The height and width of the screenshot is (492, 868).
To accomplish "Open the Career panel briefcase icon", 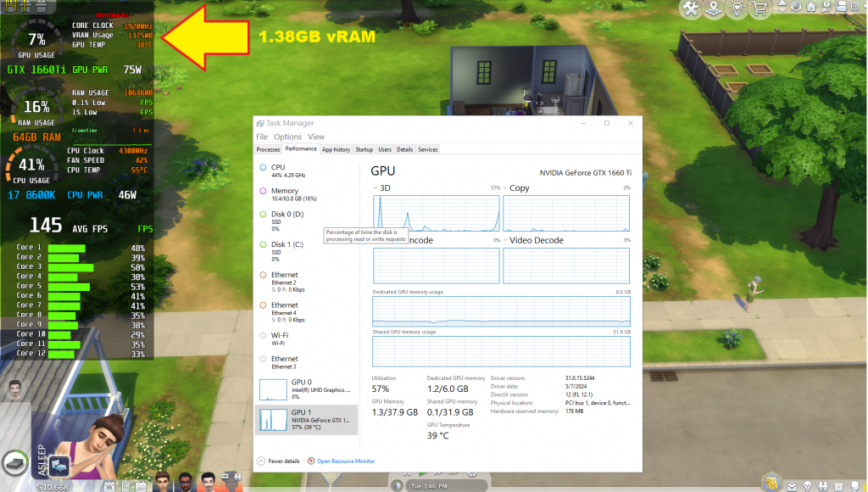I will point(793,487).
